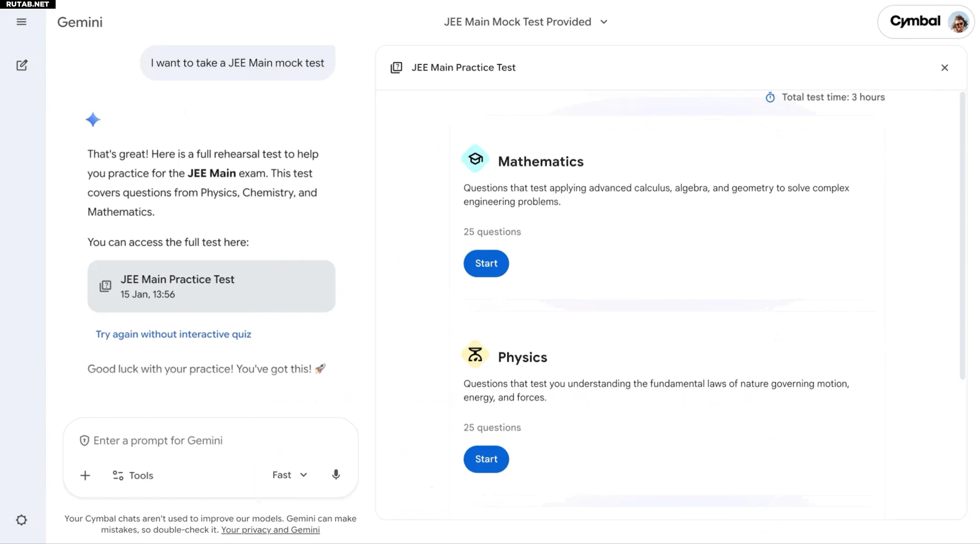980x544 pixels.
Task: Click the plus add attachment icon
Action: pos(85,476)
